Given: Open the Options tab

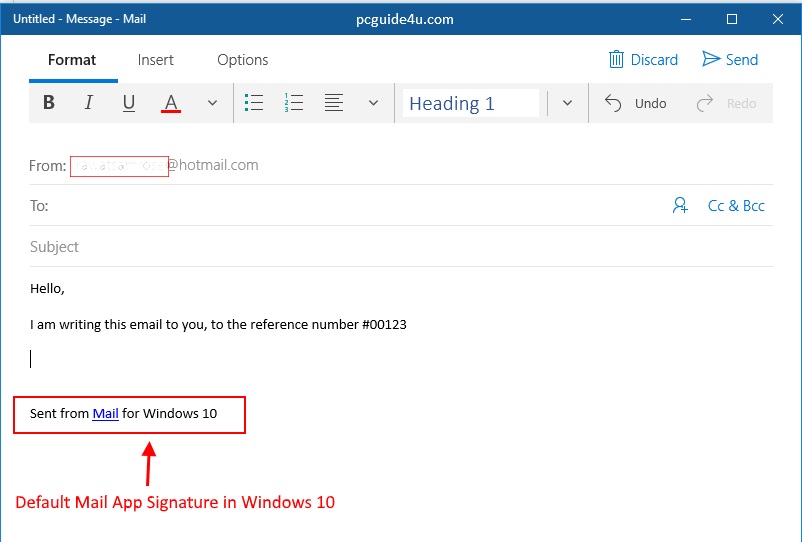Looking at the screenshot, I should tap(243, 60).
